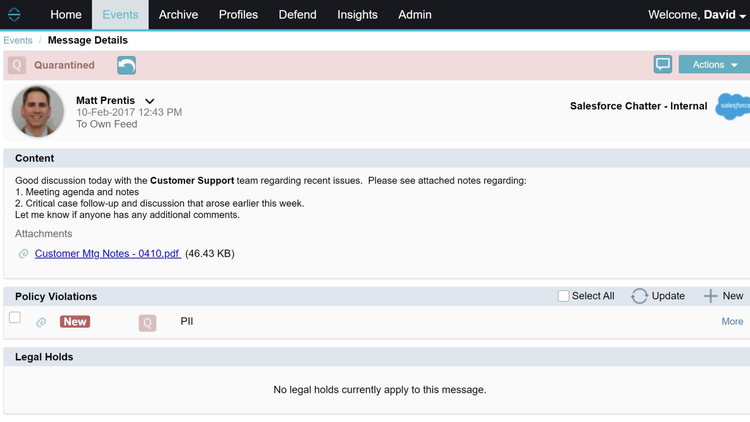Click the Q icon beside PII violation

[x=147, y=322]
